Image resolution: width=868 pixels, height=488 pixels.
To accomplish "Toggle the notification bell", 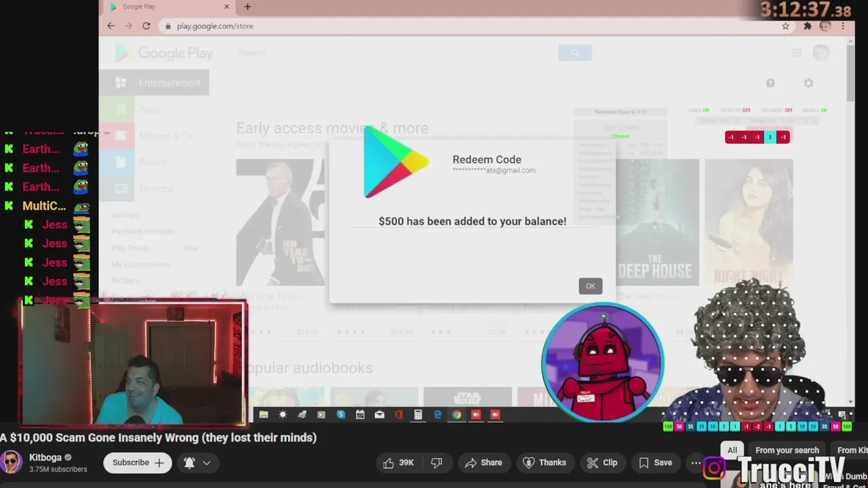I will point(189,463).
